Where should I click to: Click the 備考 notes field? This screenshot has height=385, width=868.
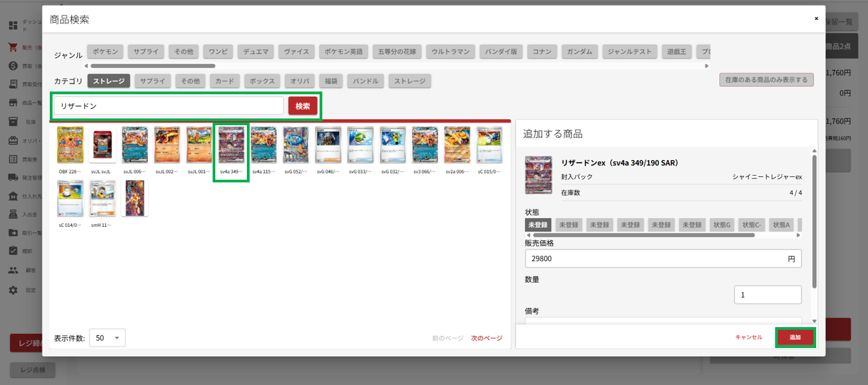point(663,320)
